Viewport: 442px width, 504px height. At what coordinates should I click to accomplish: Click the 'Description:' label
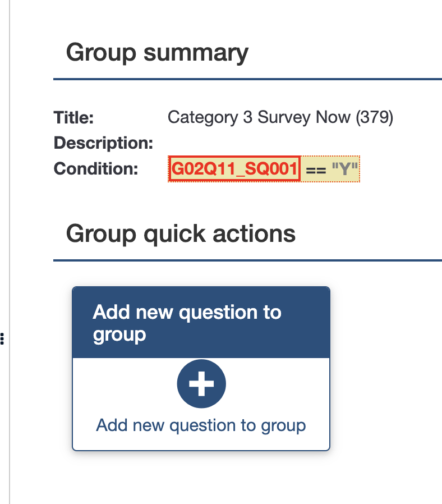pos(103,143)
